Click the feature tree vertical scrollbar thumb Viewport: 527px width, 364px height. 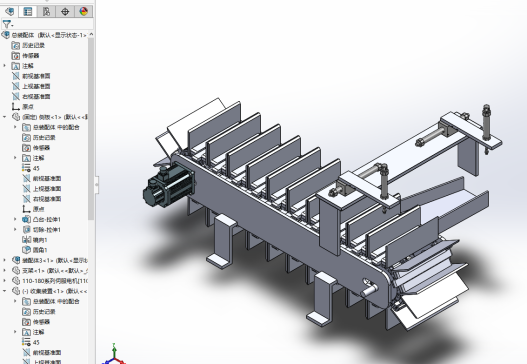pyautogui.click(x=91, y=129)
